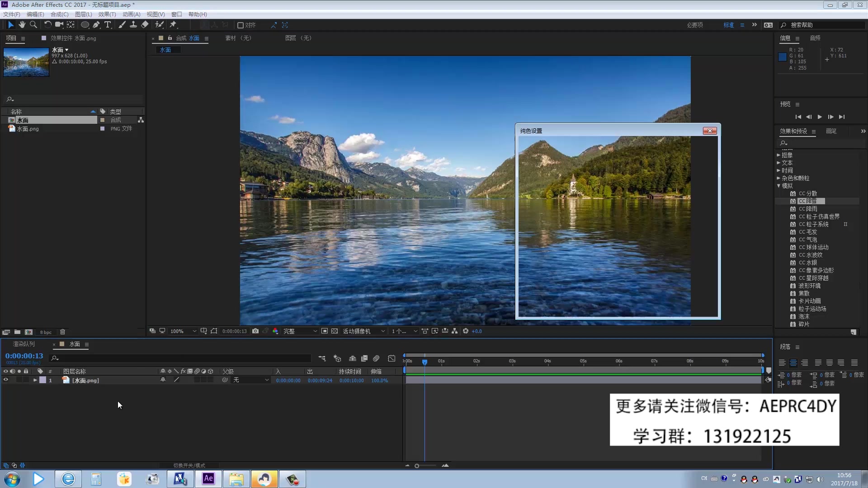868x488 pixels.
Task: Select the CC 降雨 effect preset
Action: tap(808, 209)
